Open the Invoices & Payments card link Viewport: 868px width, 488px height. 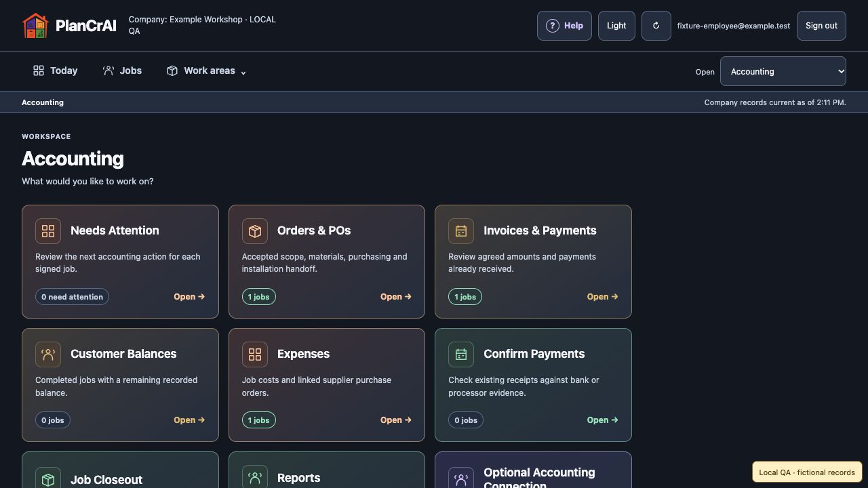[x=602, y=297]
